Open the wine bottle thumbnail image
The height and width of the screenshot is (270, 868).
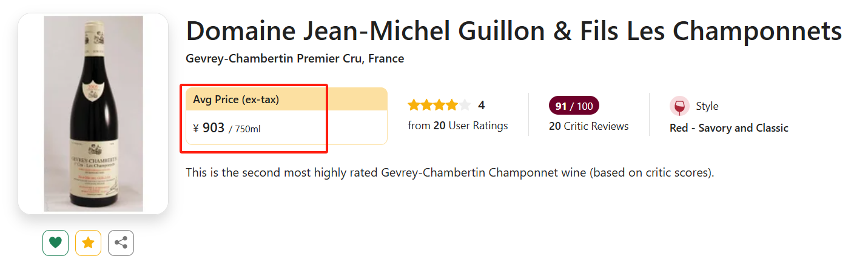(x=93, y=113)
